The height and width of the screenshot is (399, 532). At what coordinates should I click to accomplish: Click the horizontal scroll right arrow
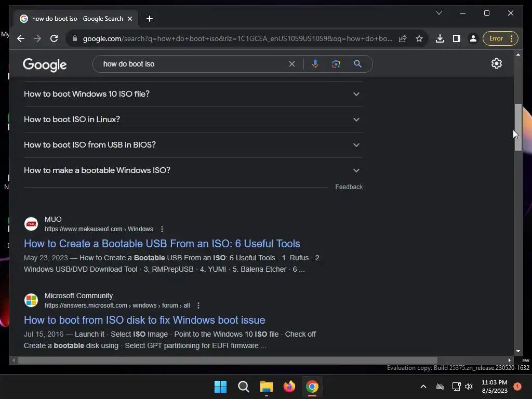[509, 361]
